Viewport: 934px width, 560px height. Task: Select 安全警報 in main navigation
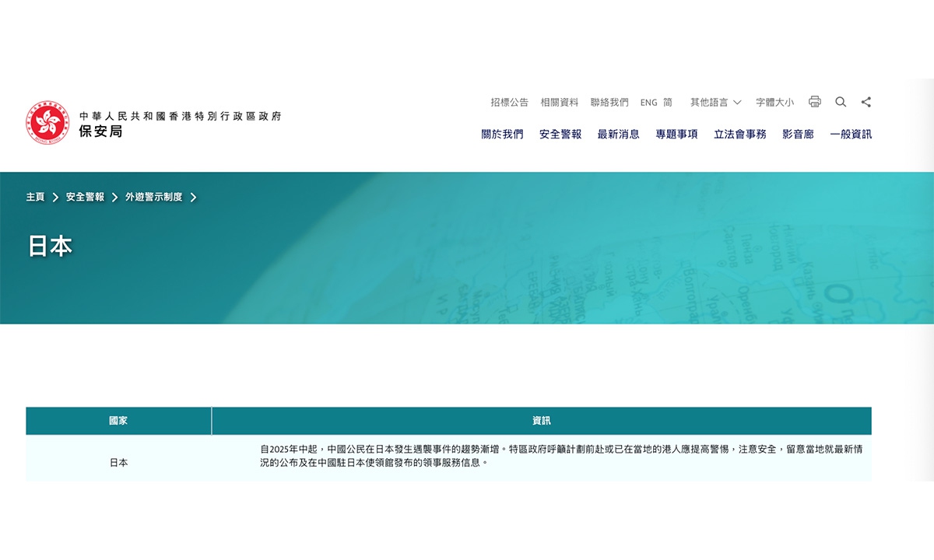pyautogui.click(x=560, y=134)
